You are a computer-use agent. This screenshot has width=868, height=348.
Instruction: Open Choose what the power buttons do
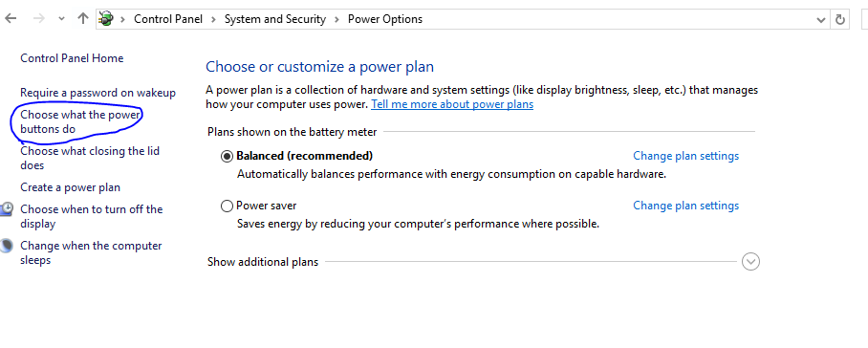(80, 121)
